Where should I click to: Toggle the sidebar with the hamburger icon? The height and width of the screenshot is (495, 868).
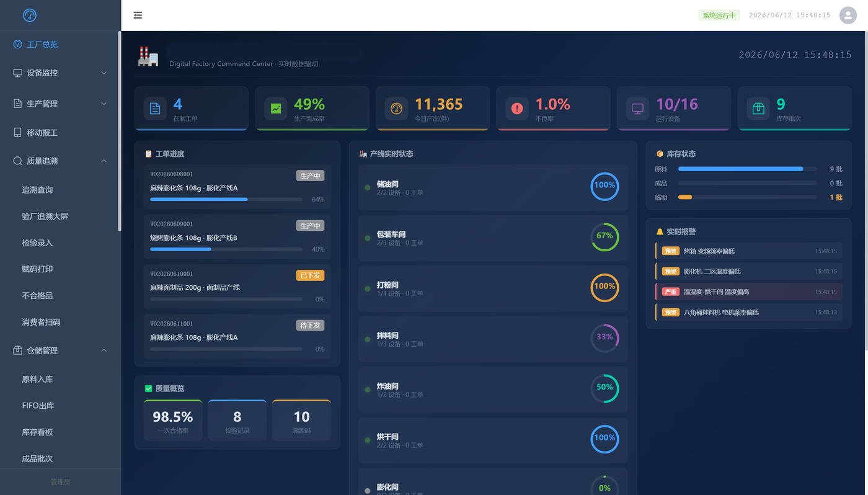point(138,15)
